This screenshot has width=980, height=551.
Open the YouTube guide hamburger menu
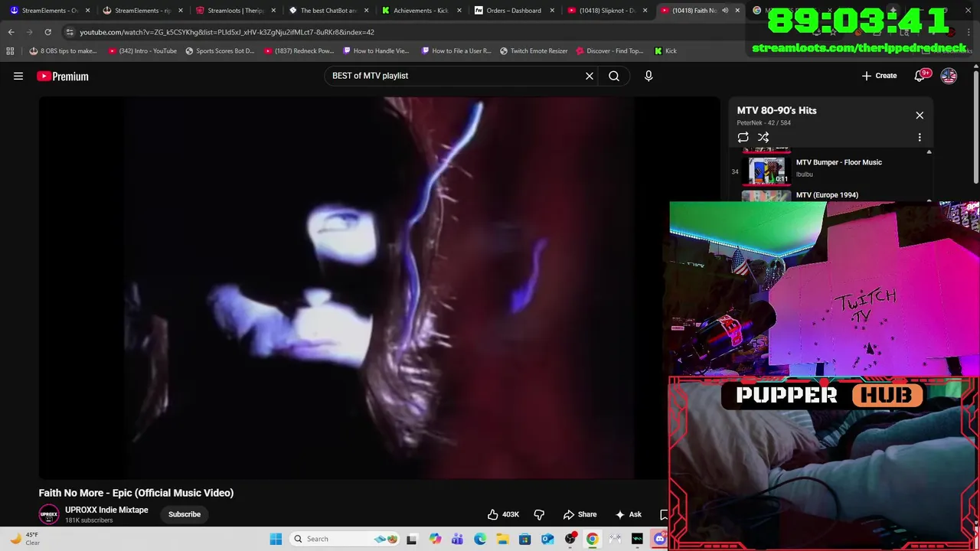tap(18, 76)
